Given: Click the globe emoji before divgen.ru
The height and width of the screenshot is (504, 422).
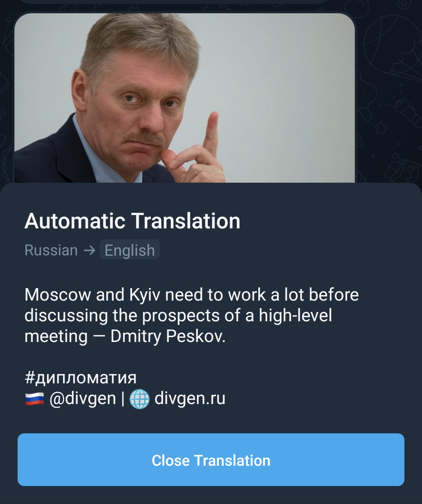Looking at the screenshot, I should (139, 399).
